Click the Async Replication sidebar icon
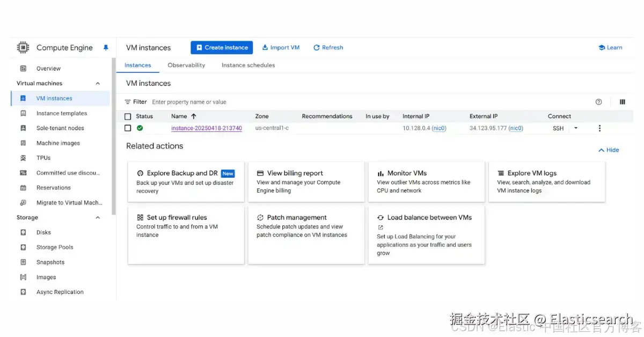This screenshot has height=337, width=644. click(23, 292)
